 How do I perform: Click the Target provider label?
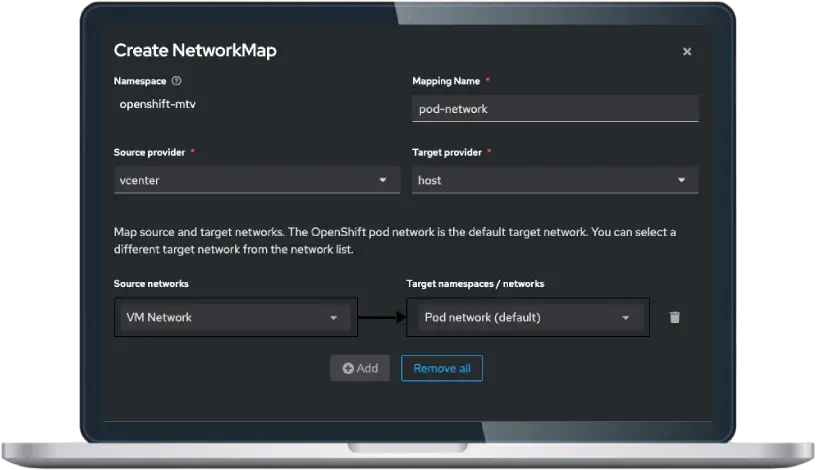pyautogui.click(x=447, y=153)
